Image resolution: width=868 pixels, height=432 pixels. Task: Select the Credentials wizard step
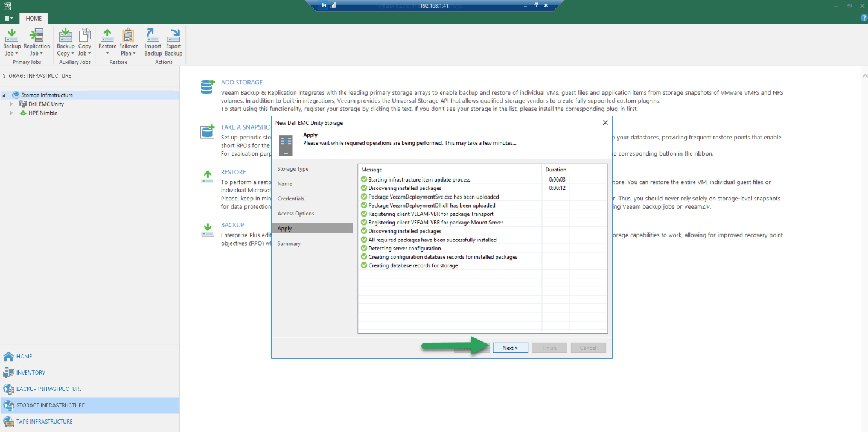point(312,199)
